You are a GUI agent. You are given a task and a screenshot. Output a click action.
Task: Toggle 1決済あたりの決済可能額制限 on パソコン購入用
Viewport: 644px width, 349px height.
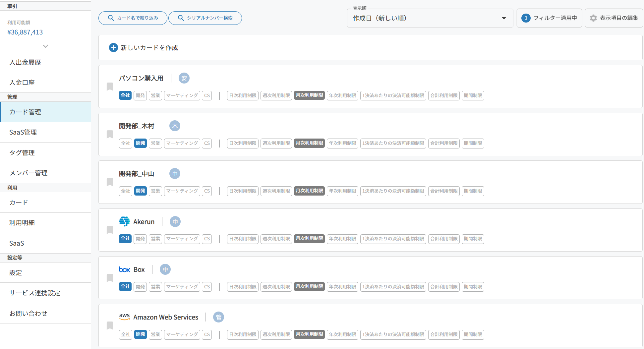393,95
